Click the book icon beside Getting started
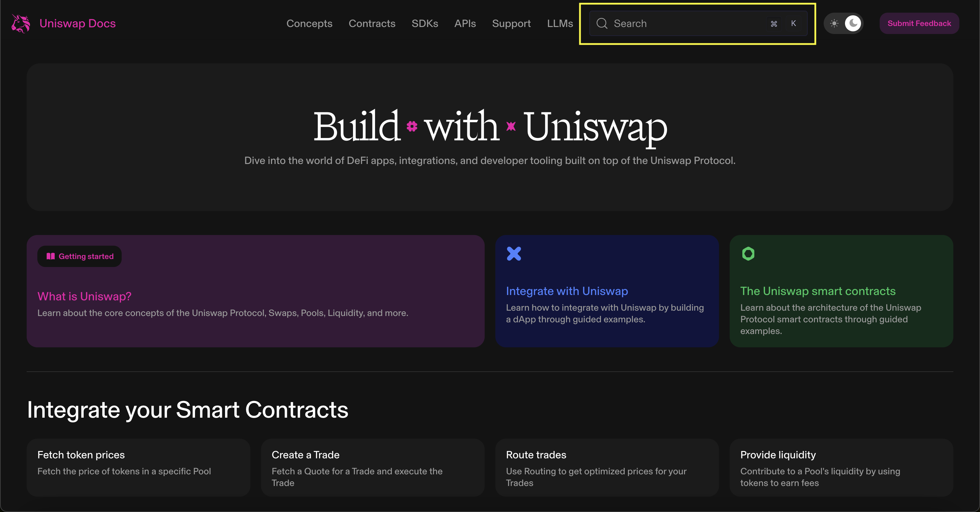Image resolution: width=980 pixels, height=512 pixels. [51, 256]
